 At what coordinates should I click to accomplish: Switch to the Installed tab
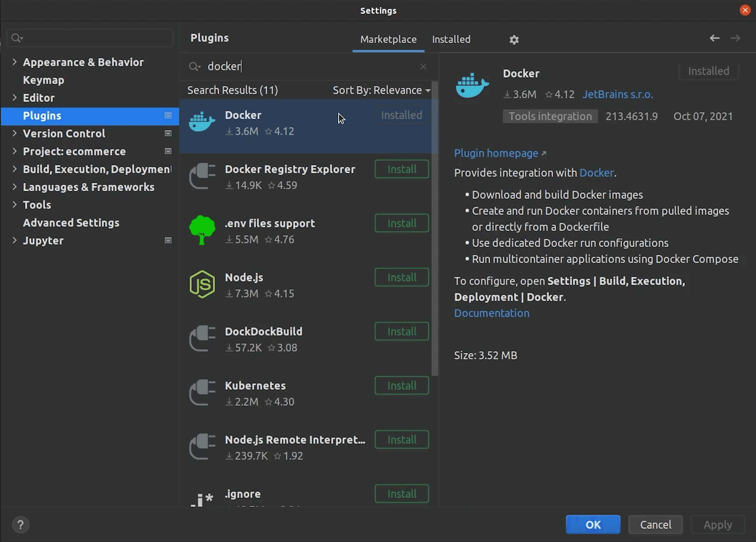click(x=451, y=39)
